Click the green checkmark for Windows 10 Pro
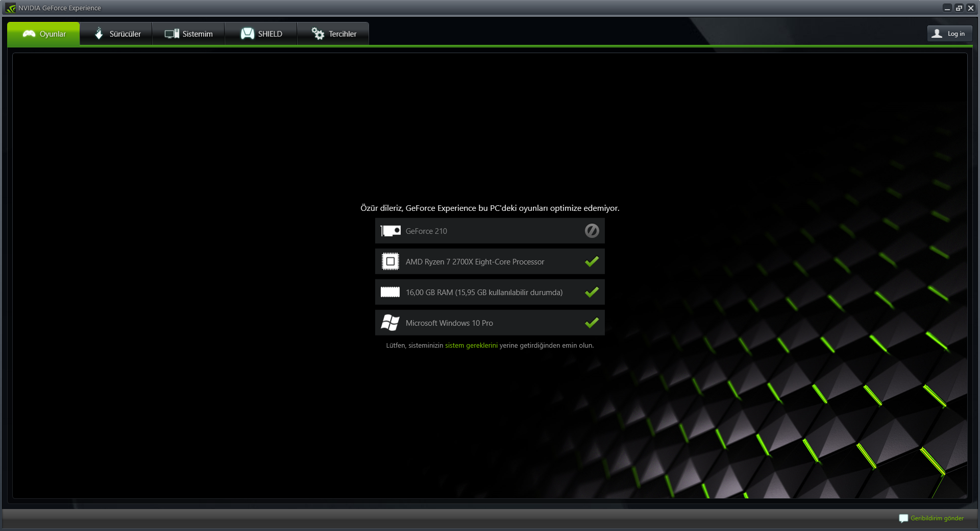 [592, 323]
